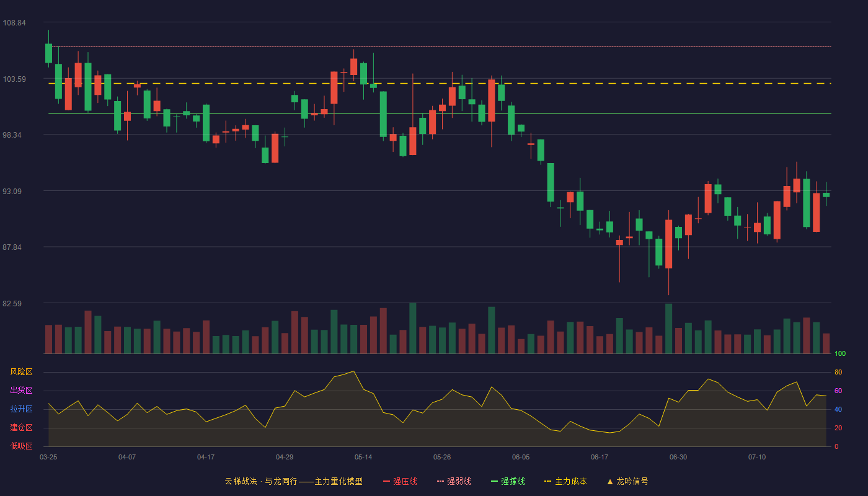
Task: Select the solid green support line on chart
Action: [x=440, y=113]
